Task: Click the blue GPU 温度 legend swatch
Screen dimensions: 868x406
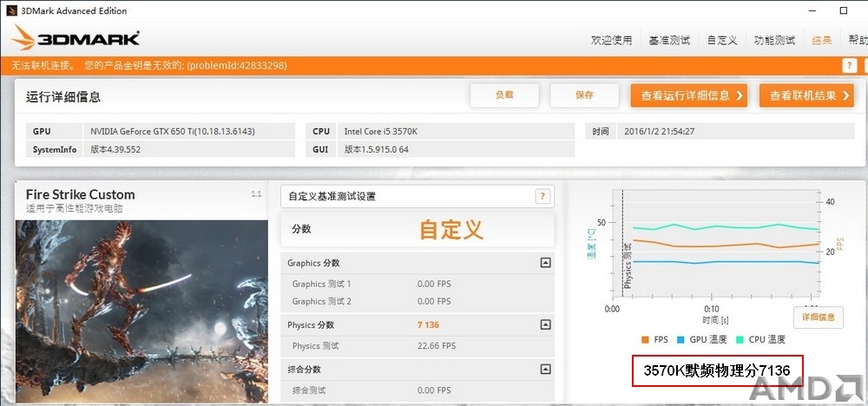Action: tap(681, 339)
